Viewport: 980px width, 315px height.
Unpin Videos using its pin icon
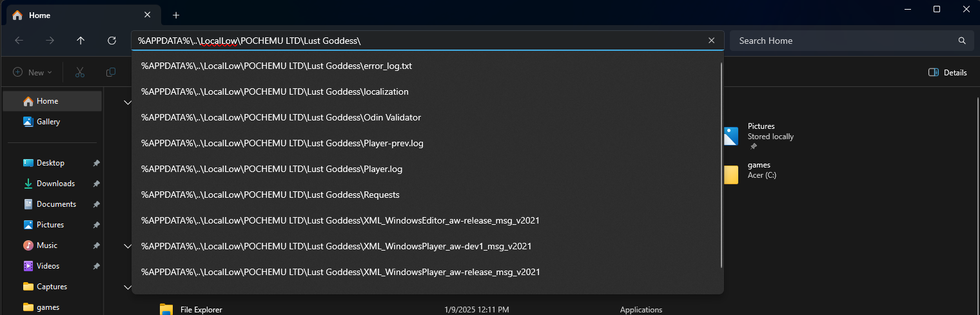click(96, 266)
